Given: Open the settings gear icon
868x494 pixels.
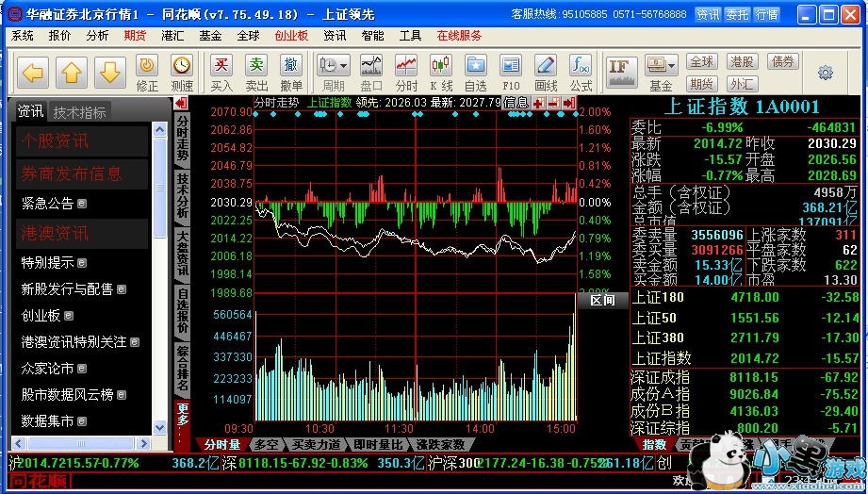Looking at the screenshot, I should (826, 73).
